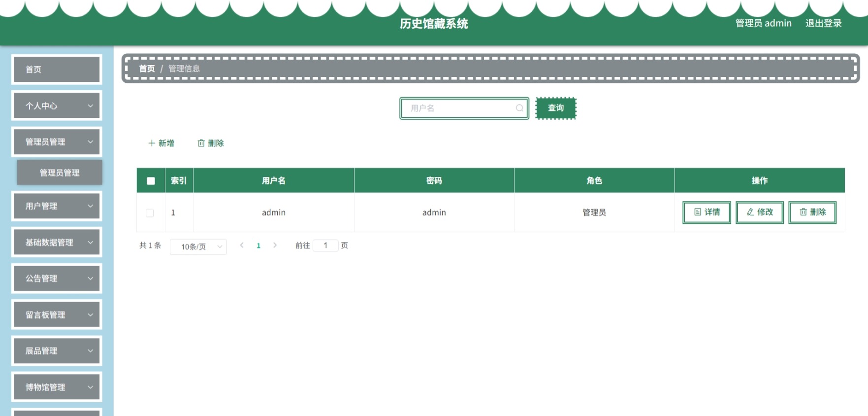
Task: Click the 前往 page number input
Action: (325, 245)
